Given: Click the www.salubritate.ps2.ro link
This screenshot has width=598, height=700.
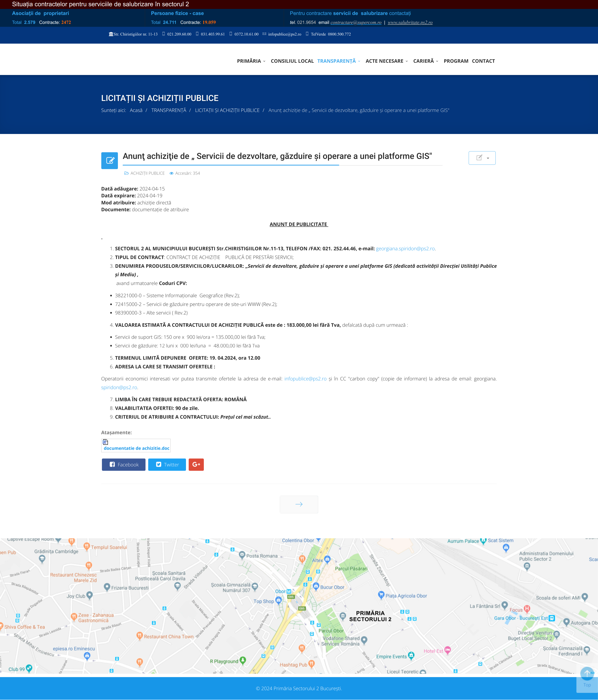Looking at the screenshot, I should pos(410,23).
